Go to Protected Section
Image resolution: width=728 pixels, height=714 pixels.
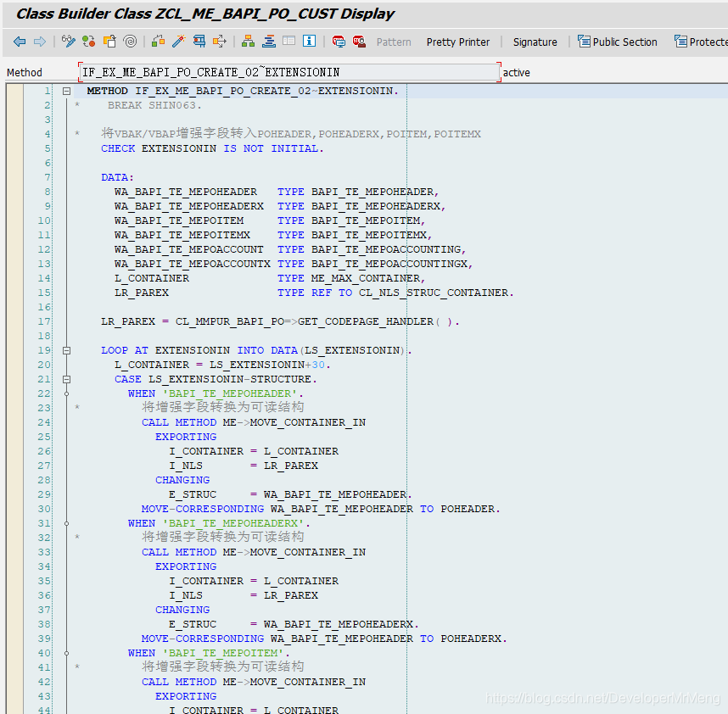[701, 42]
